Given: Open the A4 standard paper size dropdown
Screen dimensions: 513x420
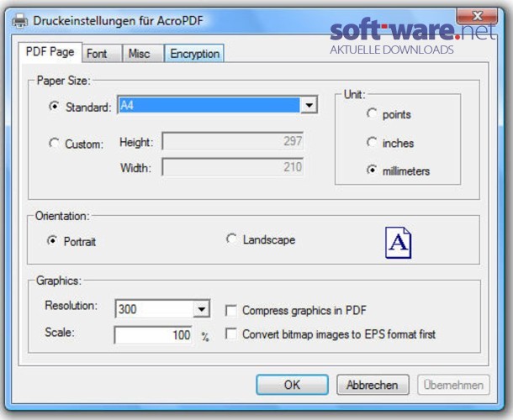Looking at the screenshot, I should click(x=217, y=105).
